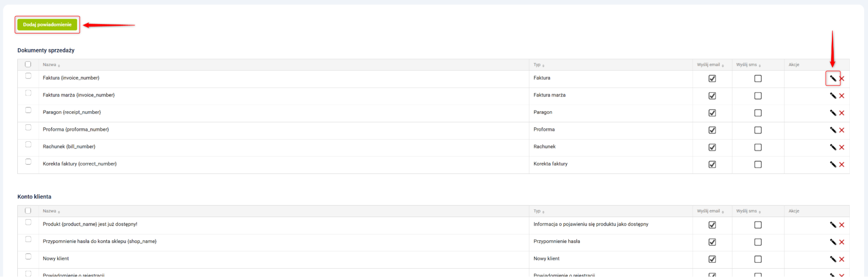Image resolution: width=868 pixels, height=277 pixels.
Task: Enable SMS for Nowy klient notification
Action: (758, 259)
